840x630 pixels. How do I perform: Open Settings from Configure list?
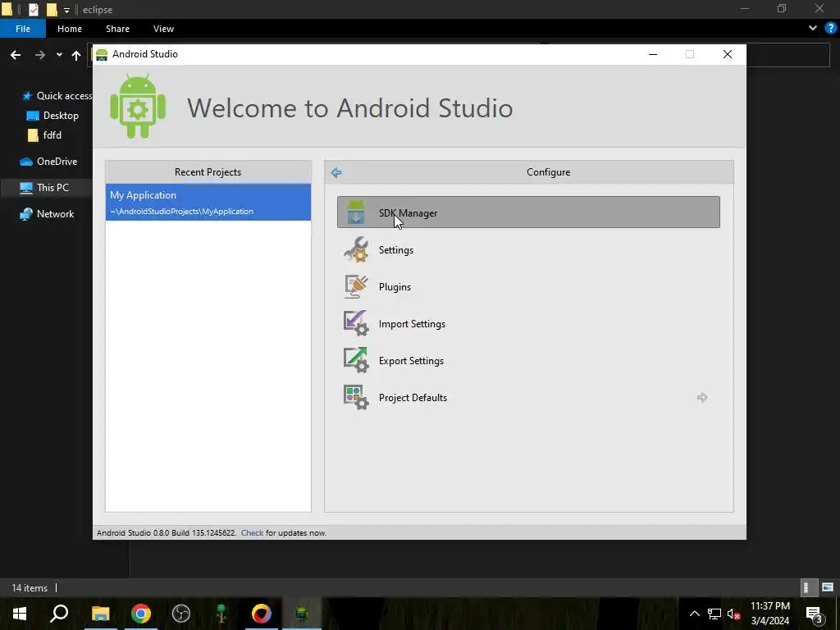[x=396, y=249]
